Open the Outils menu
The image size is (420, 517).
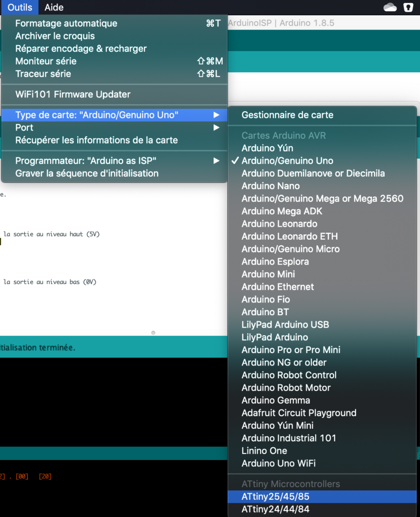(20, 7)
